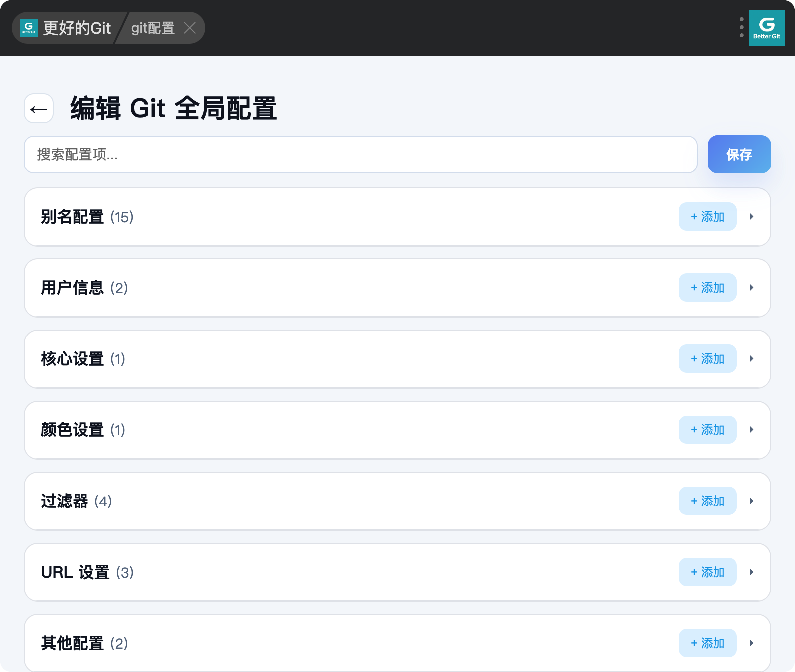Expand the 过滤器 section arrow

pos(751,501)
